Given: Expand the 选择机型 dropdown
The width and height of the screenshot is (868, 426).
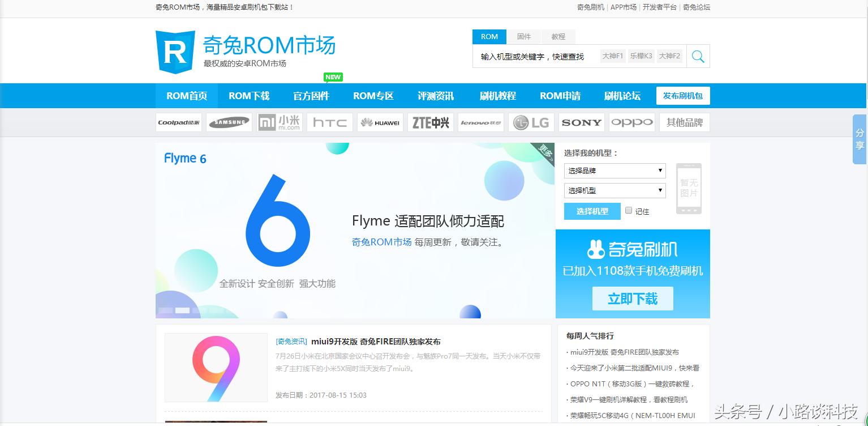Looking at the screenshot, I should 615,190.
